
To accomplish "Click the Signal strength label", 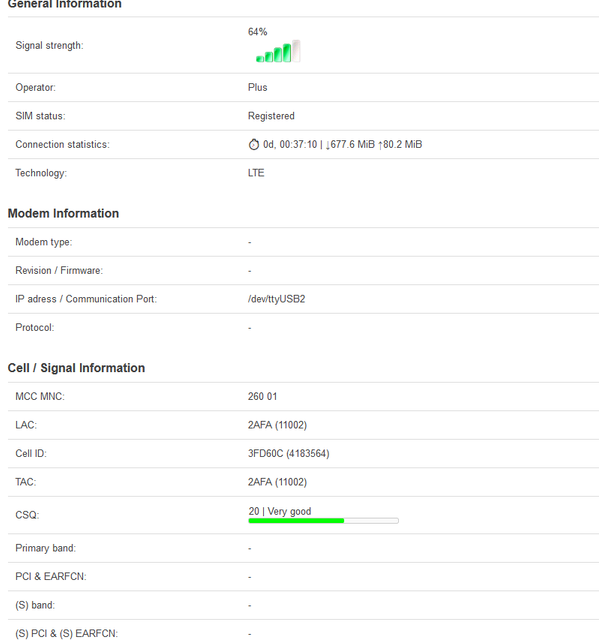I will click(49, 46).
